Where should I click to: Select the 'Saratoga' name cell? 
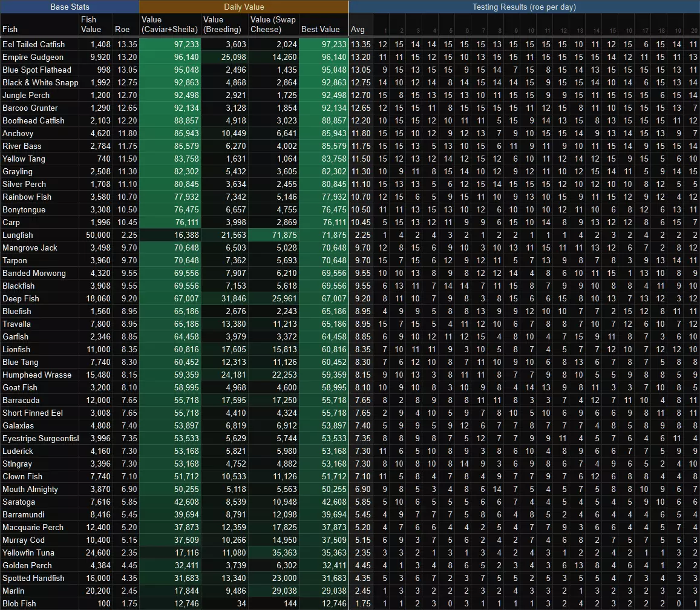point(40,502)
